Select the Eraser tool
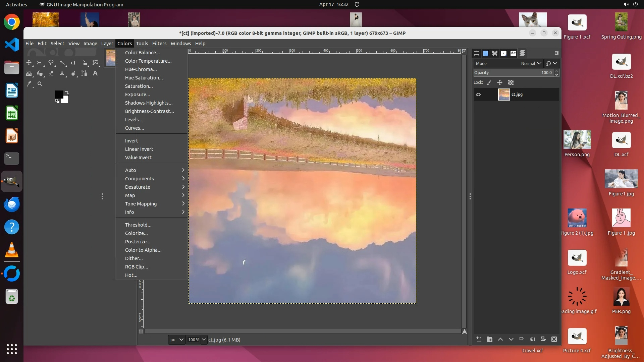The image size is (644, 362). [51, 73]
